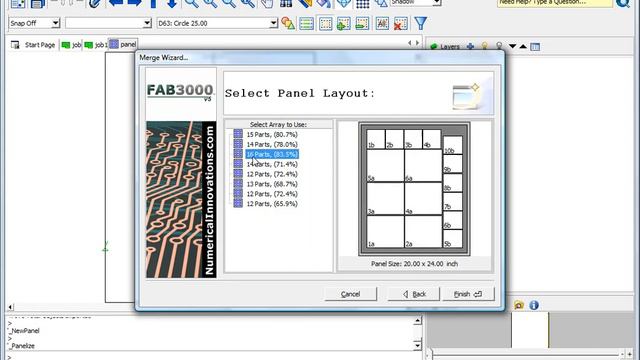
Task: Click the blue info icon below Layers panel
Action: tap(534, 305)
